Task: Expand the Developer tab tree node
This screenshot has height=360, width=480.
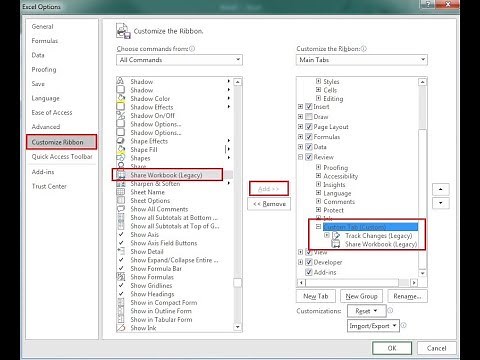Action: (x=300, y=262)
